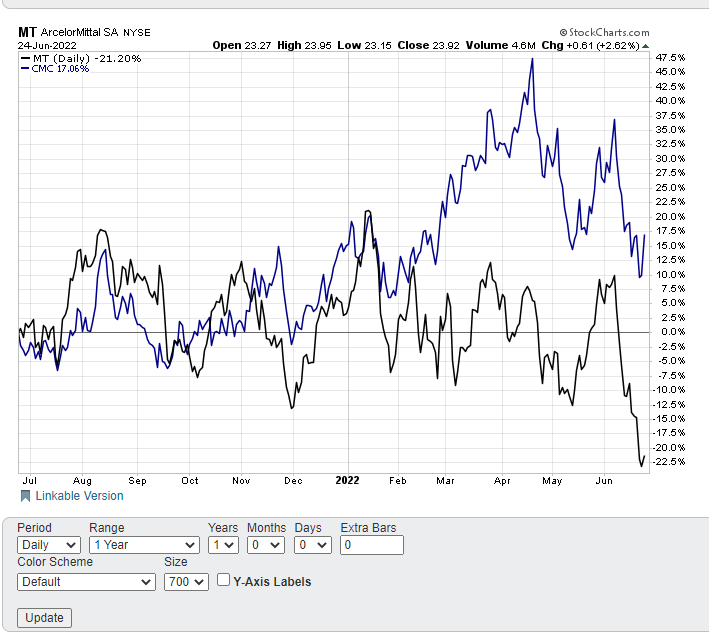Image resolution: width=709 pixels, height=634 pixels.
Task: Click the 35.0% y-axis label
Action: 671,130
